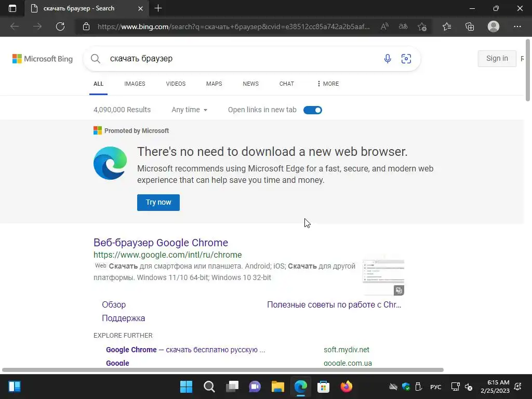Open Collections icon in toolbar
The width and height of the screenshot is (532, 399).
470,26
